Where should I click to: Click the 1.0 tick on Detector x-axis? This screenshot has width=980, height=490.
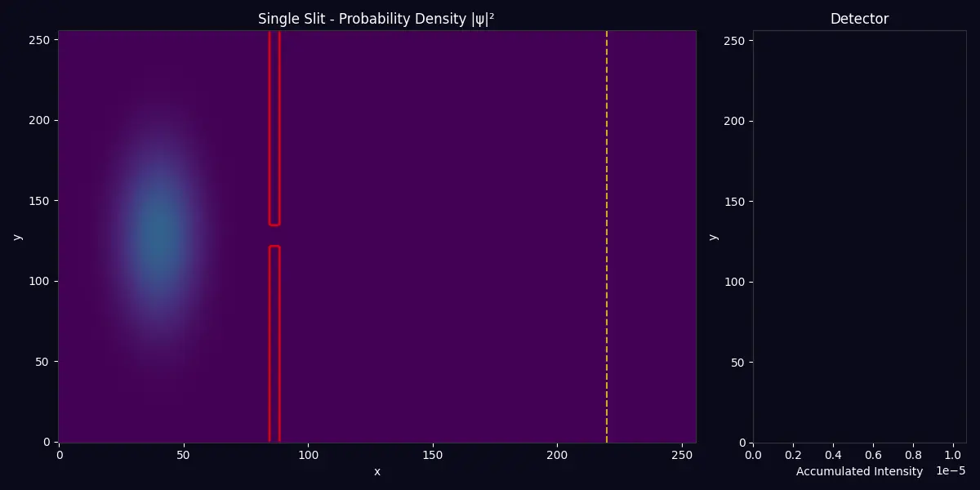[952, 453]
